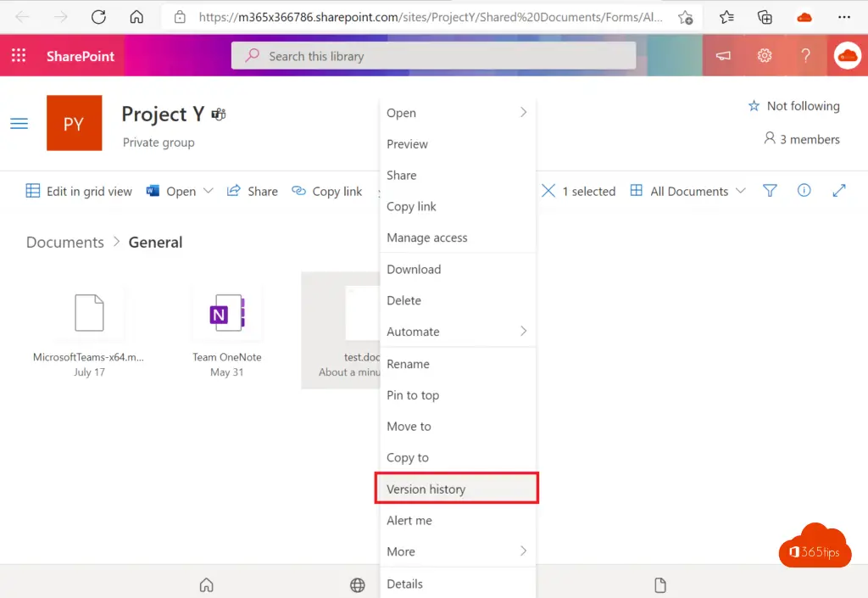The width and height of the screenshot is (868, 598).
Task: Choose Pin to top
Action: pos(458,394)
